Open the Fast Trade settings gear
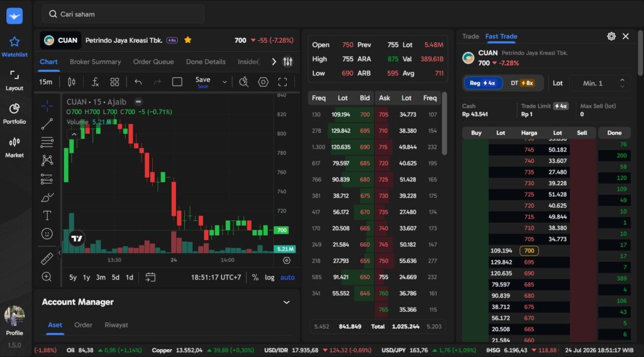The width and height of the screenshot is (644, 357). pyautogui.click(x=611, y=36)
